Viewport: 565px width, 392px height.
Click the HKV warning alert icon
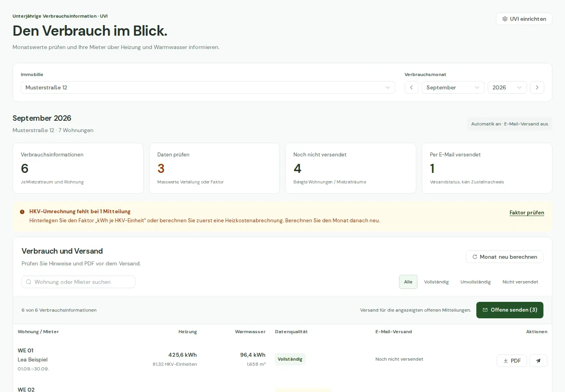[x=22, y=212]
